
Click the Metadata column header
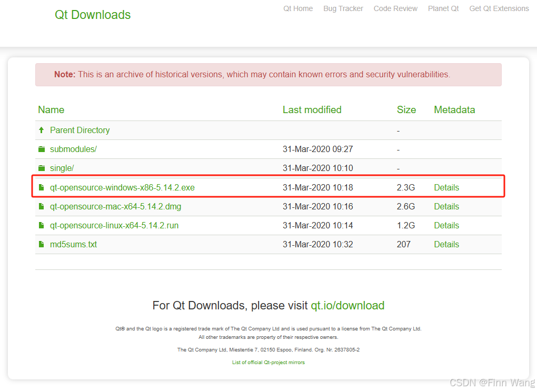[x=454, y=109]
